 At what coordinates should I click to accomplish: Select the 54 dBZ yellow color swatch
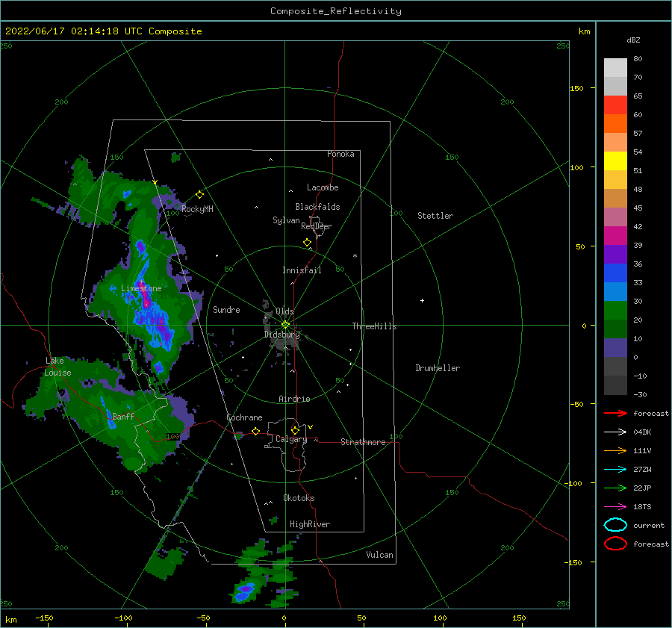pos(615,161)
